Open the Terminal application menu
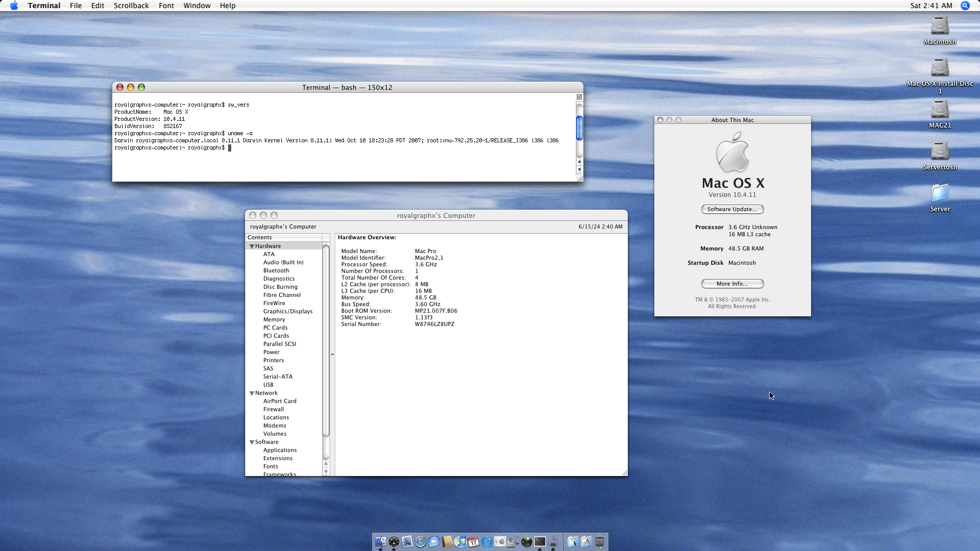This screenshot has width=980, height=551. click(x=44, y=6)
